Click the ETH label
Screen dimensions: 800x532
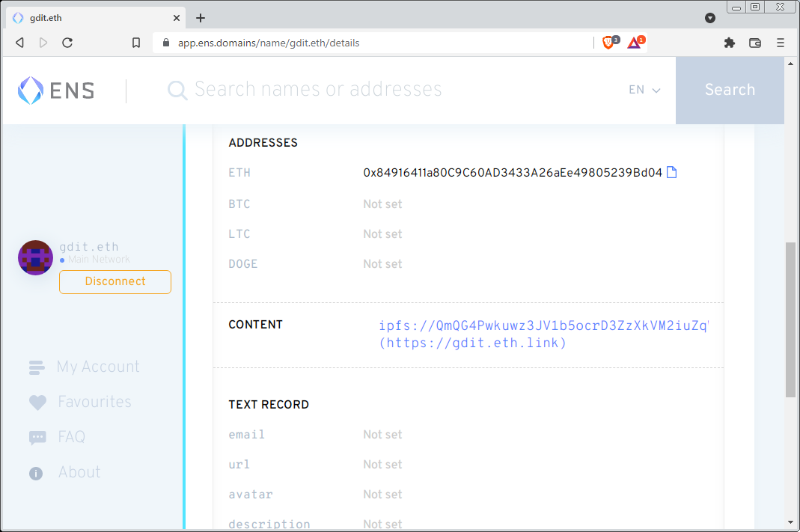[x=239, y=173]
